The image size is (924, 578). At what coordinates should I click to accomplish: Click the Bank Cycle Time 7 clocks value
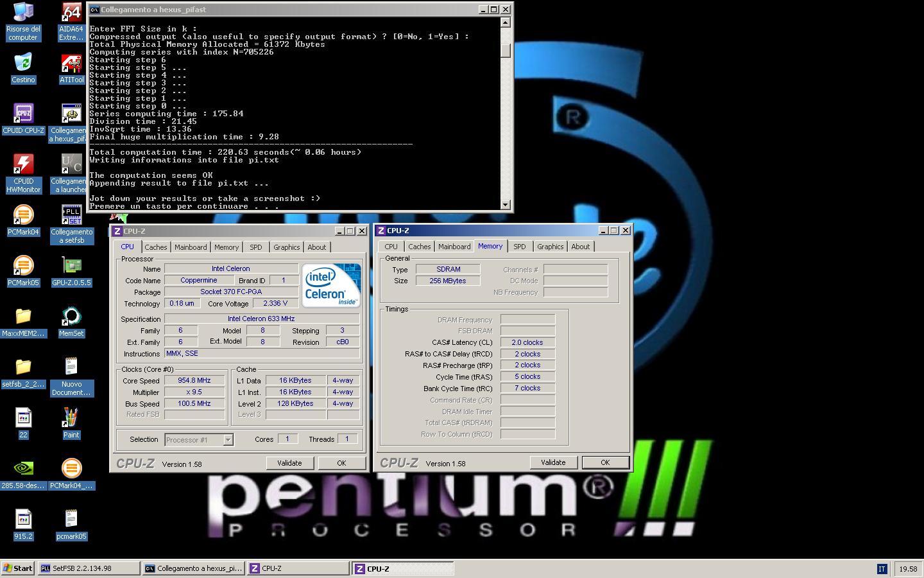tap(527, 388)
